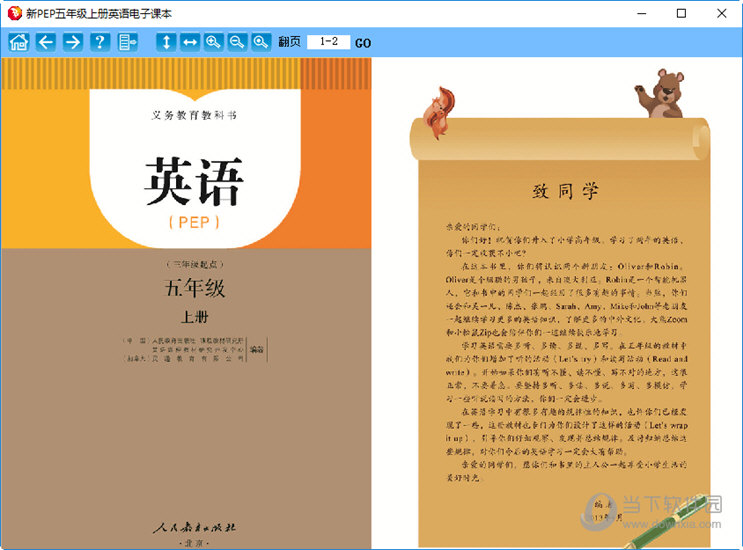Click the 义务教育教科书 text
Screen dimensions: 743x550
(194, 115)
